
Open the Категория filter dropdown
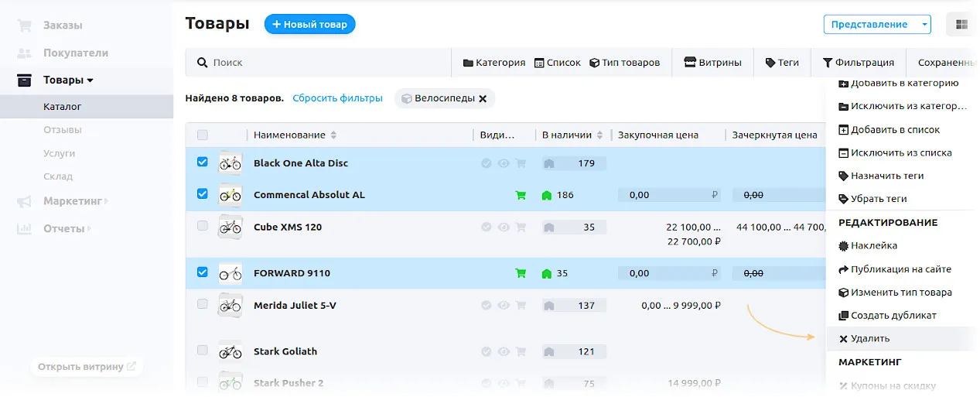click(x=493, y=63)
